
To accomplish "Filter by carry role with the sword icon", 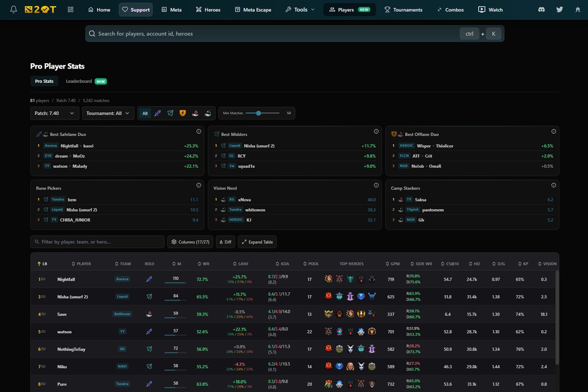I will pyautogui.click(x=157, y=113).
